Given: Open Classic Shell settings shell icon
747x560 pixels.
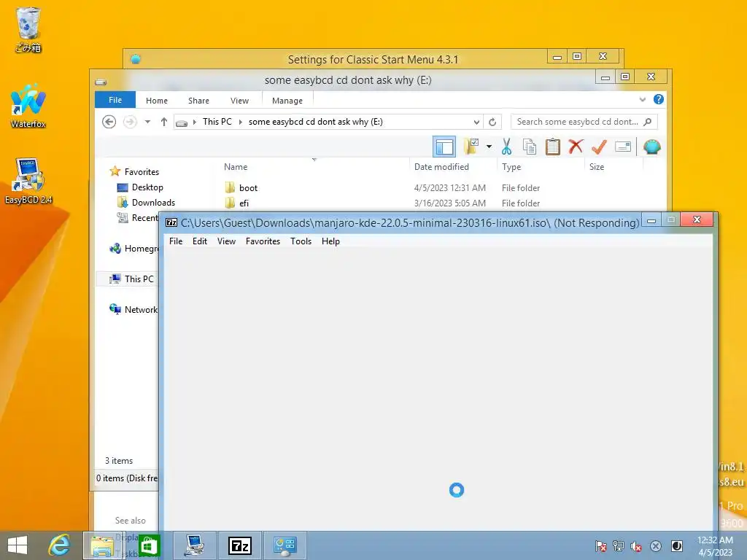Looking at the screenshot, I should click(x=651, y=147).
